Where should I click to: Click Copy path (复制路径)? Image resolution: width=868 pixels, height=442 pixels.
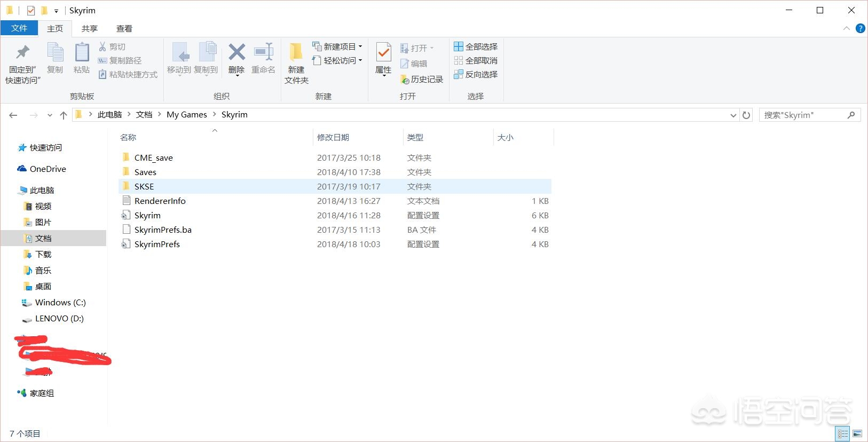coord(120,60)
